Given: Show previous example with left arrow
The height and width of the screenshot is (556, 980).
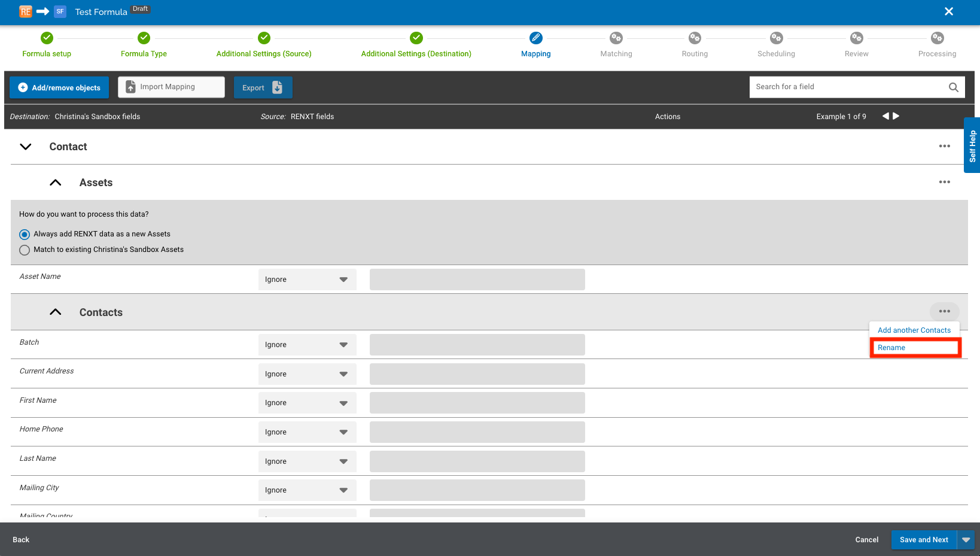Looking at the screenshot, I should coord(885,116).
